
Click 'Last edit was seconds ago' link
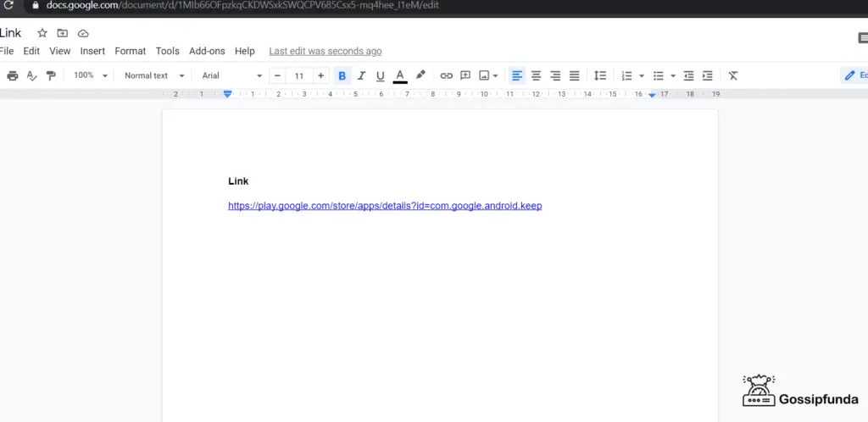tap(325, 51)
